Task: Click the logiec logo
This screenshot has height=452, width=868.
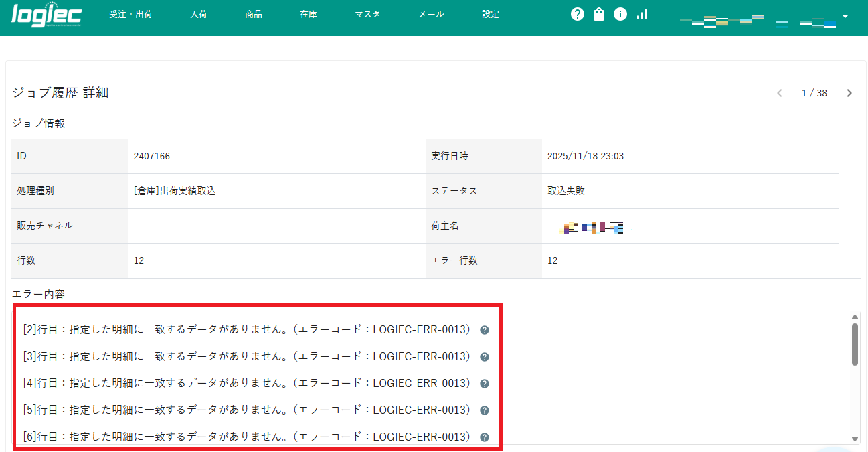Action: 46,15
